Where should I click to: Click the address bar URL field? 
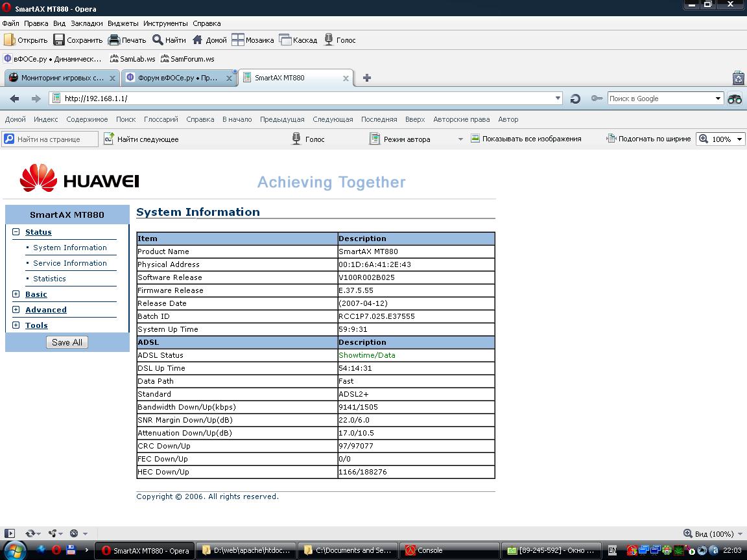305,99
